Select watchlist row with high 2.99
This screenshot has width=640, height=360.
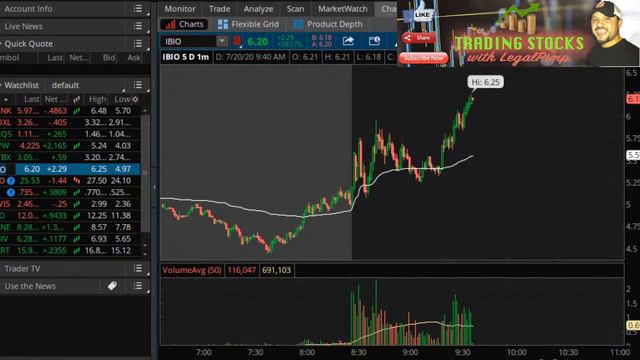coord(70,204)
